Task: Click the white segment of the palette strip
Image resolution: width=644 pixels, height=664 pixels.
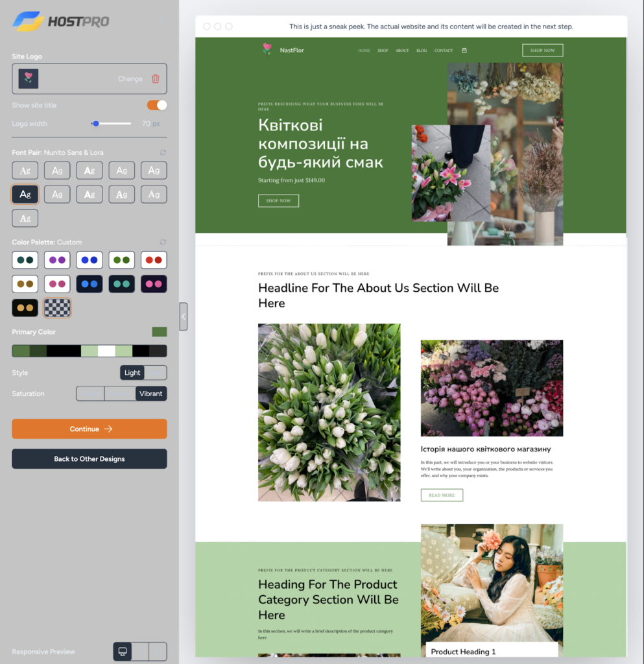Action: (106, 351)
